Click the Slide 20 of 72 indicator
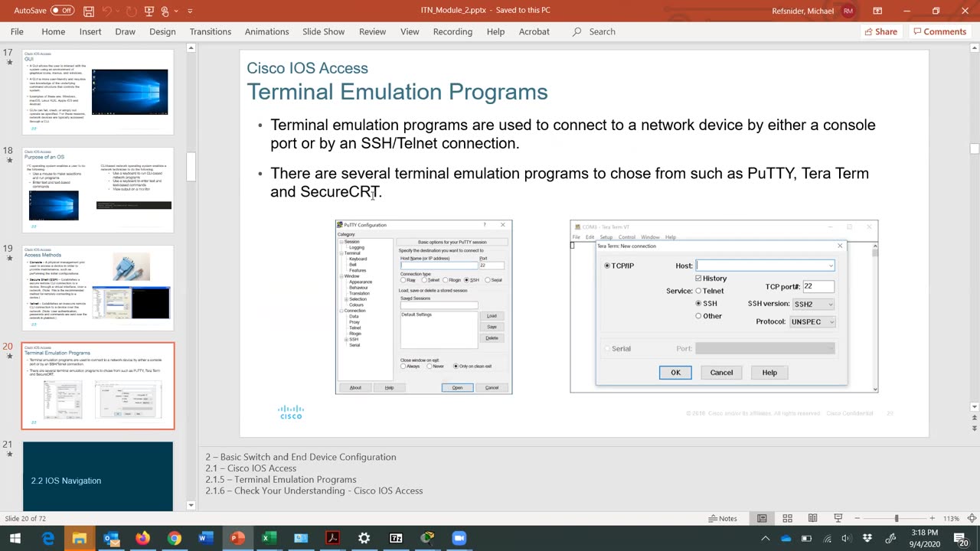 tap(26, 519)
